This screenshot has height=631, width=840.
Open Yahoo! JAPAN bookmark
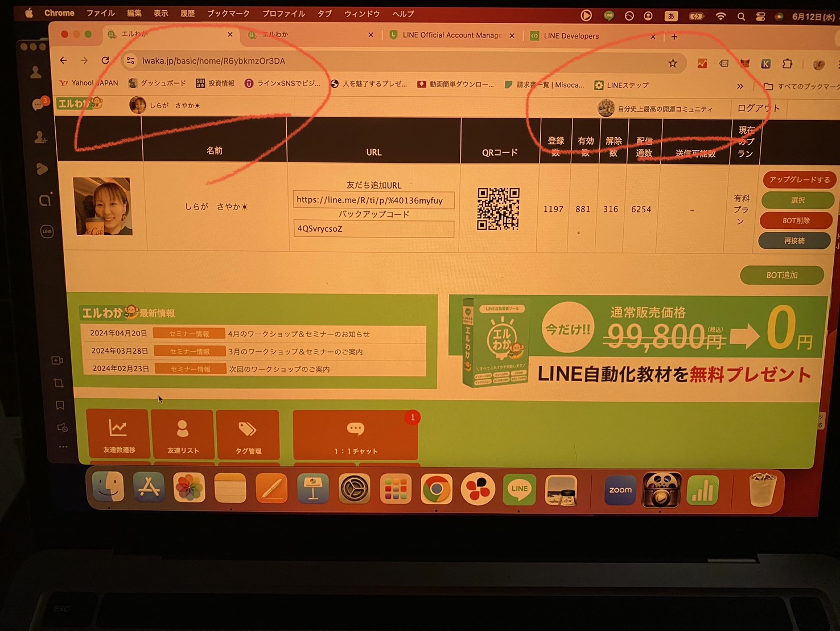click(89, 83)
